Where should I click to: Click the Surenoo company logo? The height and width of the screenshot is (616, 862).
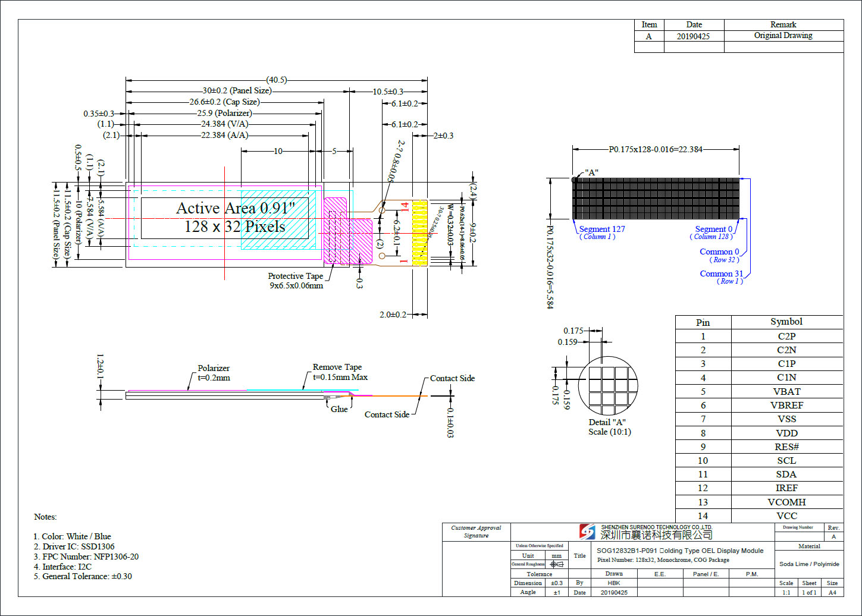(587, 532)
